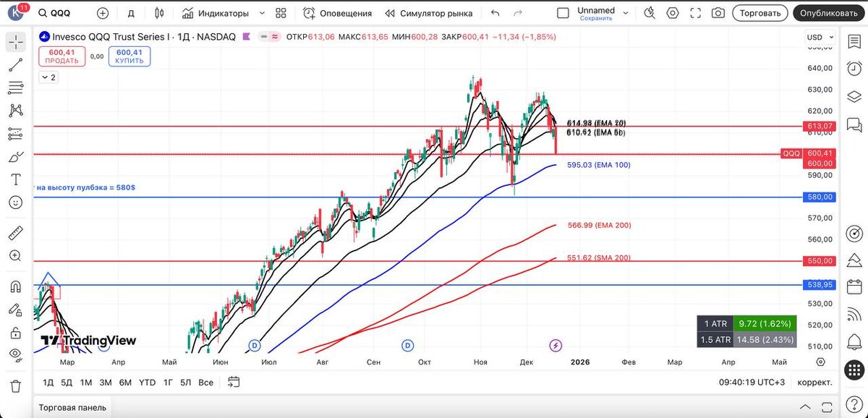Add symbol with the plus icon
Screen dimensions: 868x418
pyautogui.click(x=103, y=13)
